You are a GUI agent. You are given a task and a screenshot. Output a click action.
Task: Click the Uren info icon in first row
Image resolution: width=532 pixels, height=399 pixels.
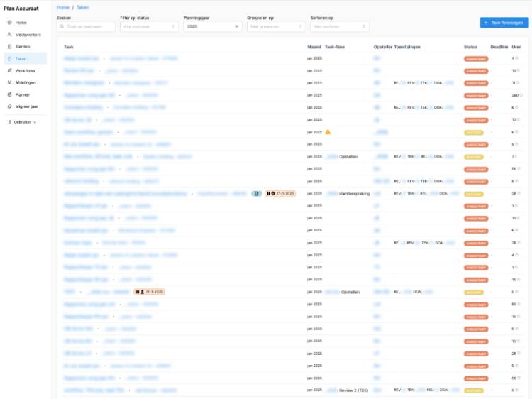518,58
